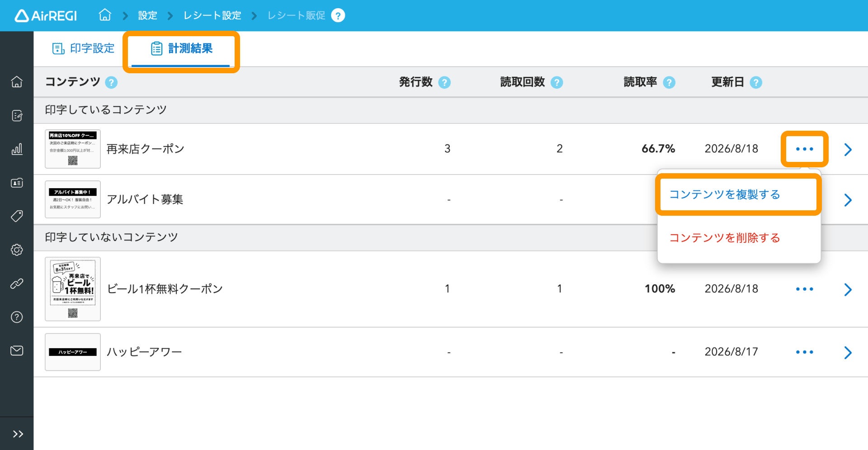Image resolution: width=868 pixels, height=450 pixels.
Task: Click the ハッピーアワー thumbnail
Action: pyautogui.click(x=73, y=352)
